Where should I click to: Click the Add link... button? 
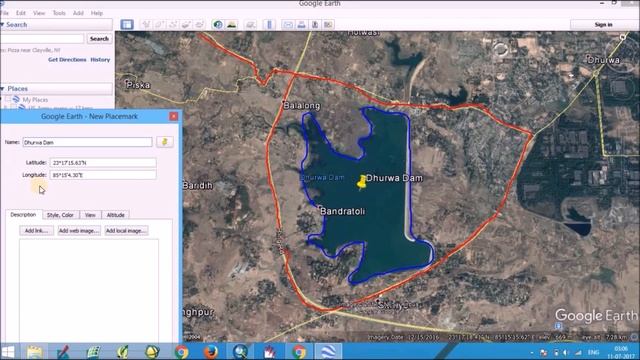(x=36, y=231)
